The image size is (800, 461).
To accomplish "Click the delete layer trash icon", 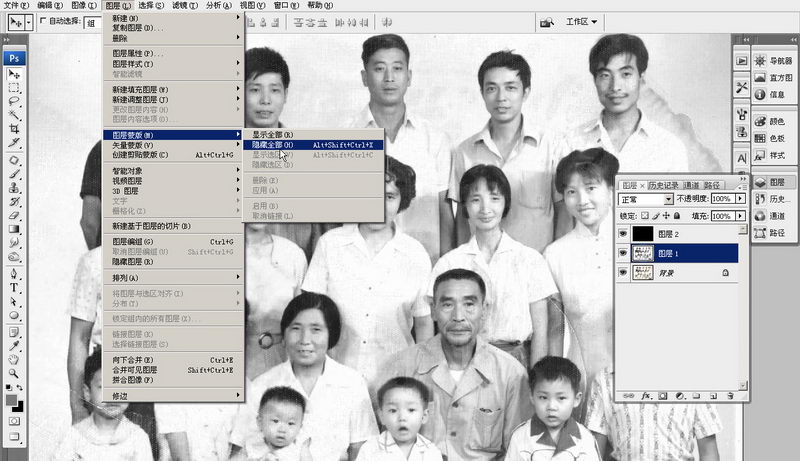I will [730, 396].
